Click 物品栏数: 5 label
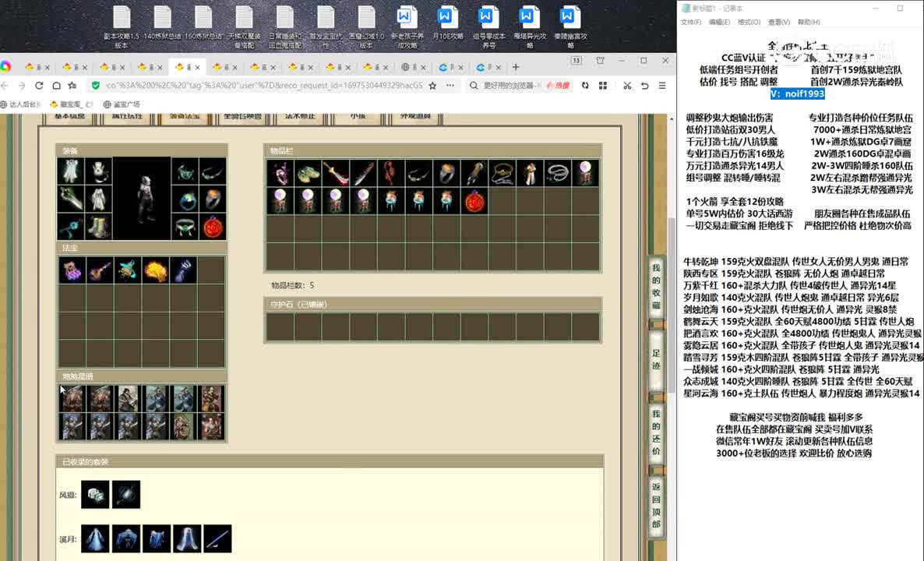 tap(292, 285)
